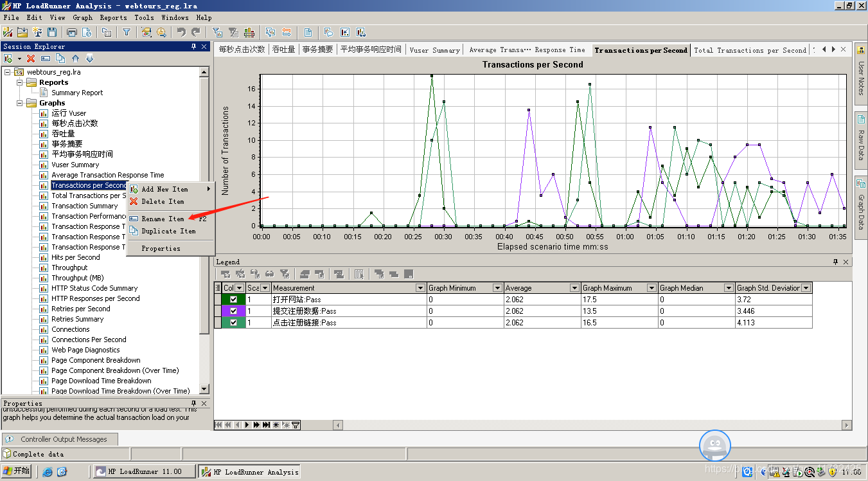Click the blue down arrow in Session Explorer
This screenshot has width=868, height=481.
[89, 59]
